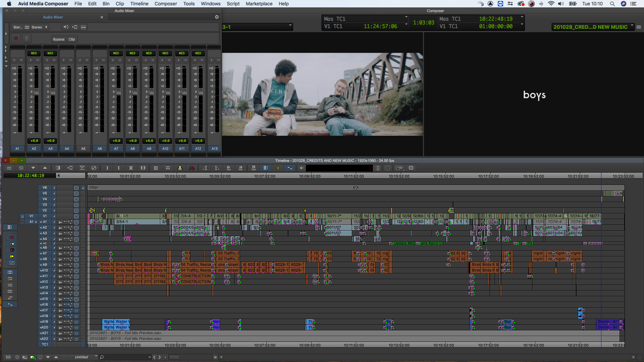Click the trash icon in Audio Mixer

26,39
